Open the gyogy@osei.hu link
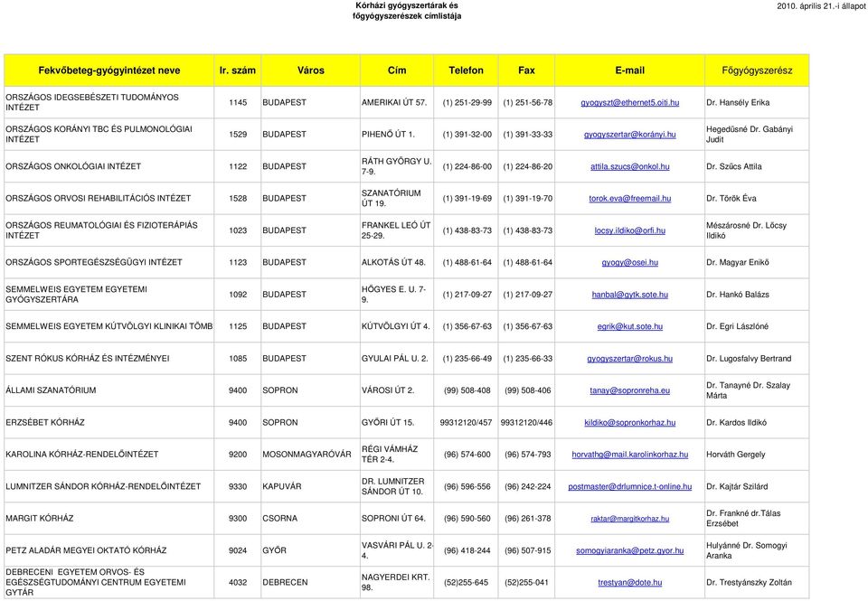The height and width of the screenshot is (601, 868). [x=629, y=262]
